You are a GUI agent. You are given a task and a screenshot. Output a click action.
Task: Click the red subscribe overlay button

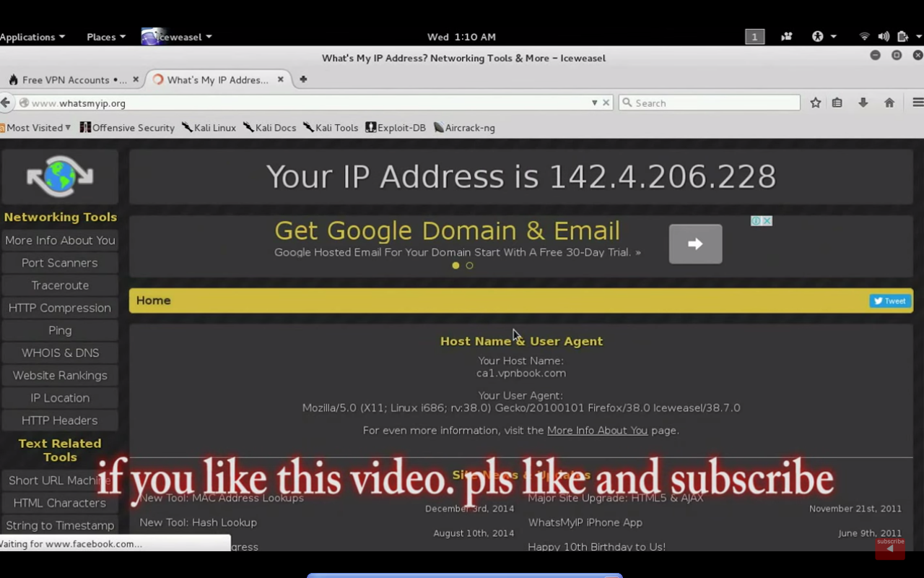click(890, 548)
